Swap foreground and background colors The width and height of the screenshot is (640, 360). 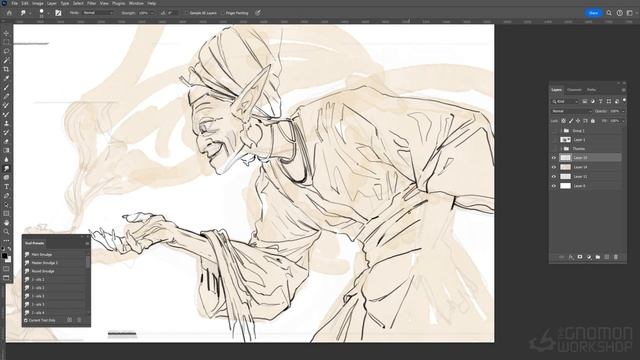click(10, 249)
